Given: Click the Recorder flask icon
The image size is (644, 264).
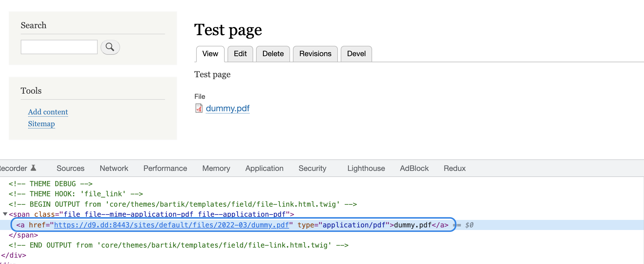Looking at the screenshot, I should click(x=33, y=168).
